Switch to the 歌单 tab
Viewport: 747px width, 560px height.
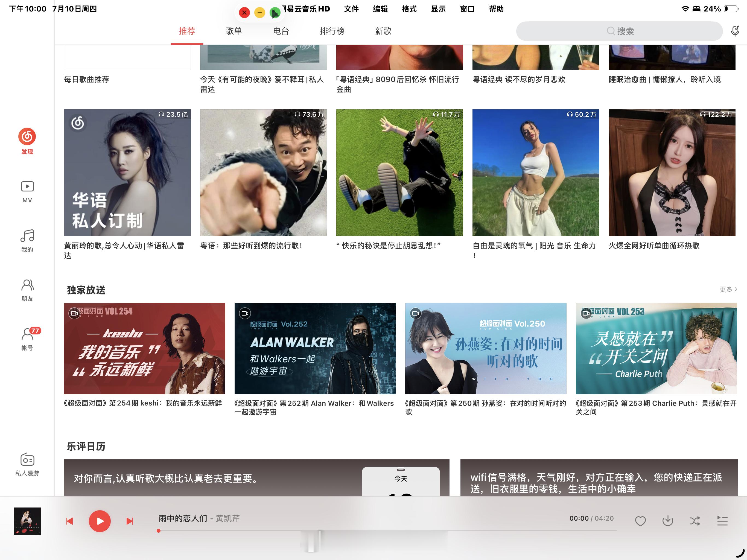234,31
